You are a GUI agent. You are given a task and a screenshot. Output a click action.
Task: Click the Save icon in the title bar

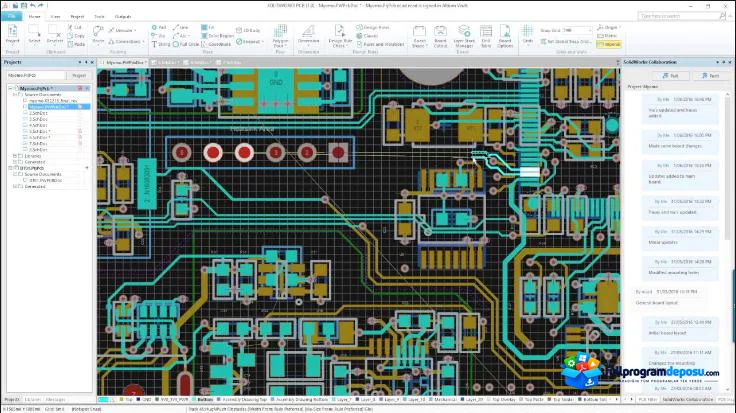(23, 6)
